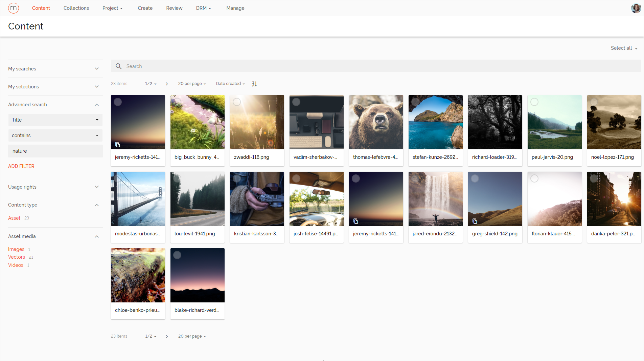Click the copy icon on jared-erondu waterfall thumbnail
This screenshot has width=644, height=361.
point(415,221)
